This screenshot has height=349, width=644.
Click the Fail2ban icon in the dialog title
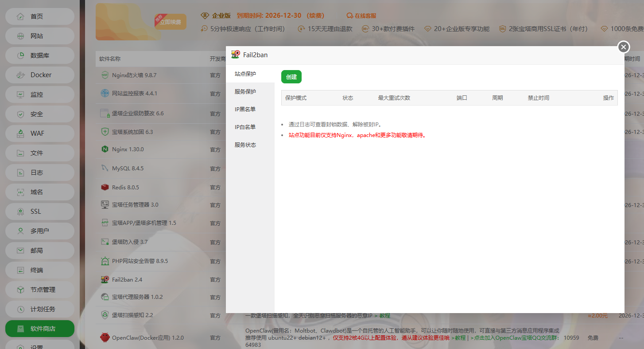pos(235,55)
